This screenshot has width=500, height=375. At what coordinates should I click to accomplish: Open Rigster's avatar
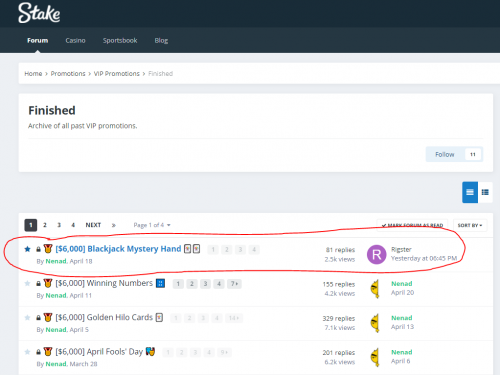(376, 254)
